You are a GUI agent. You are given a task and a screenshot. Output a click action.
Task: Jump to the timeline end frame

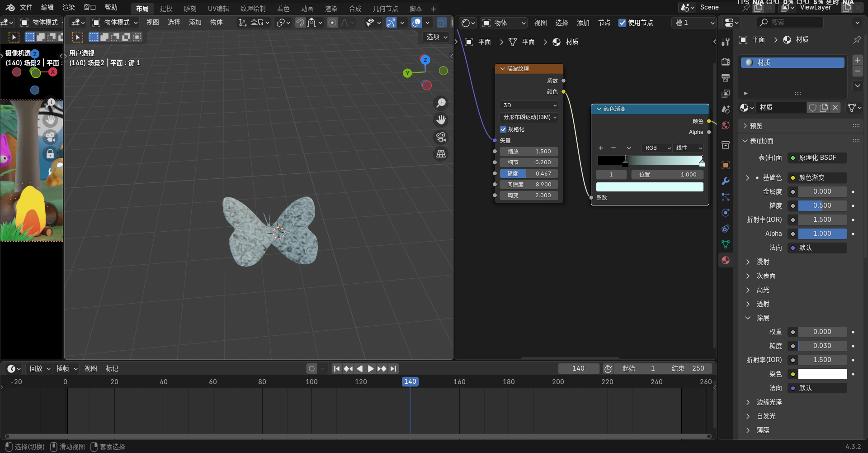point(393,368)
